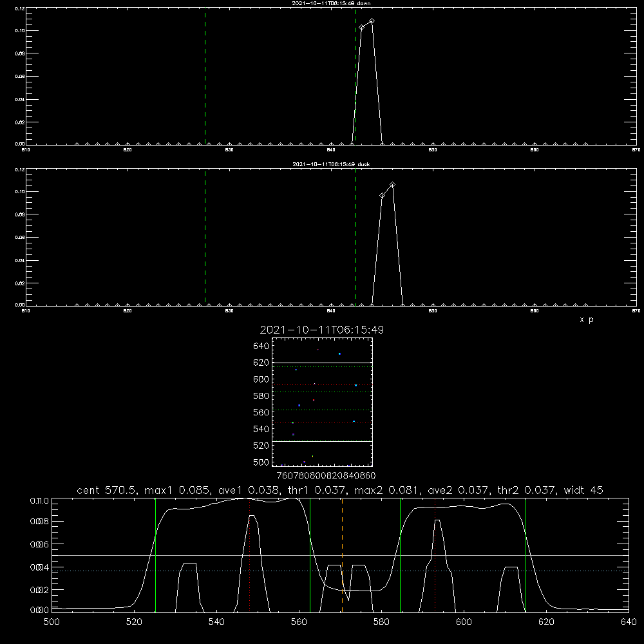Click the solid white horizontal line at 0.05
Viewport: 644px width, 644px height.
(x=341, y=555)
